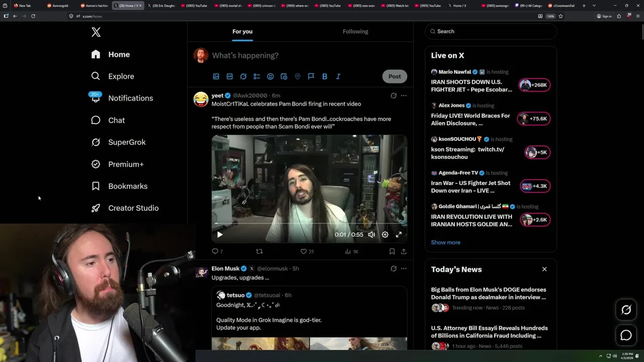Click the Post button

tap(394, 76)
